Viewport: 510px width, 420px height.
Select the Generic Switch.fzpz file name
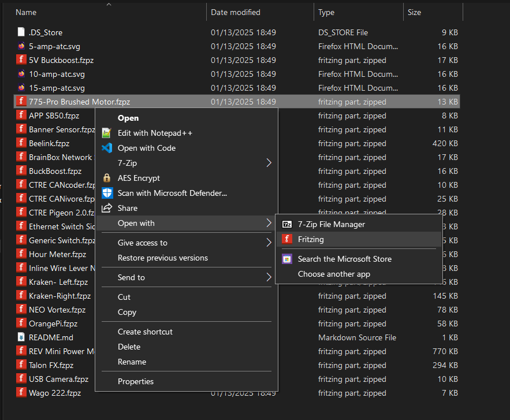62,240
